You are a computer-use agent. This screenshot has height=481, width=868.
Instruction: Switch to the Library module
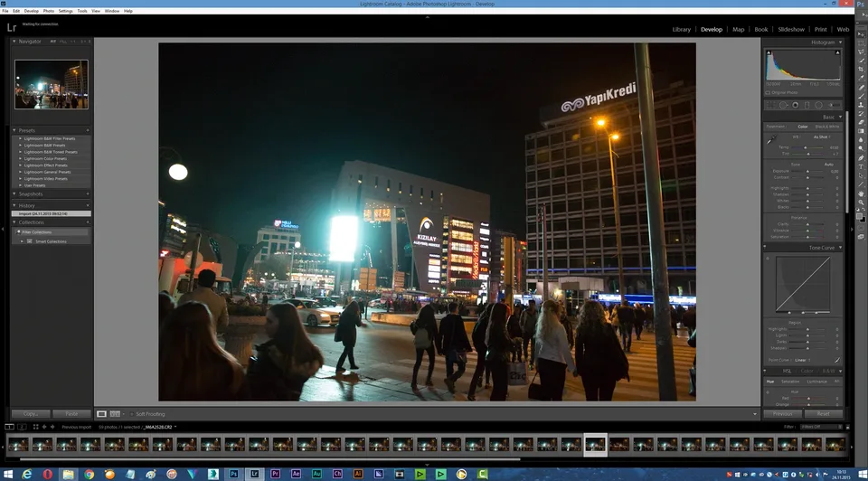pyautogui.click(x=682, y=29)
